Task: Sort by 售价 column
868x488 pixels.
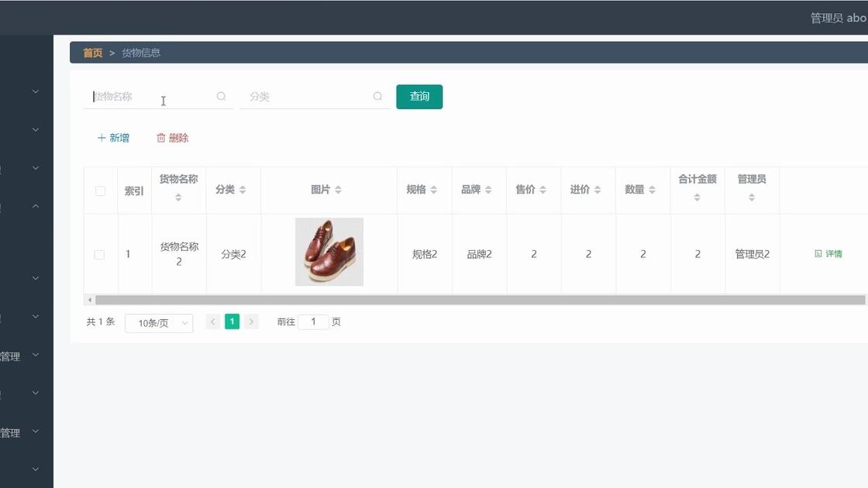Action: (x=543, y=190)
